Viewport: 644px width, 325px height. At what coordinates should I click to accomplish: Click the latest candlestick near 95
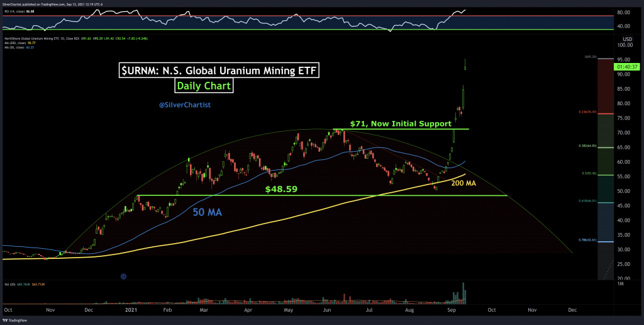(465, 64)
